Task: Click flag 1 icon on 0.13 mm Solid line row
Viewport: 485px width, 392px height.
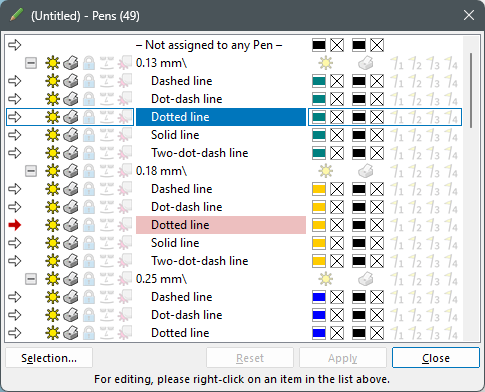Action: tap(397, 135)
